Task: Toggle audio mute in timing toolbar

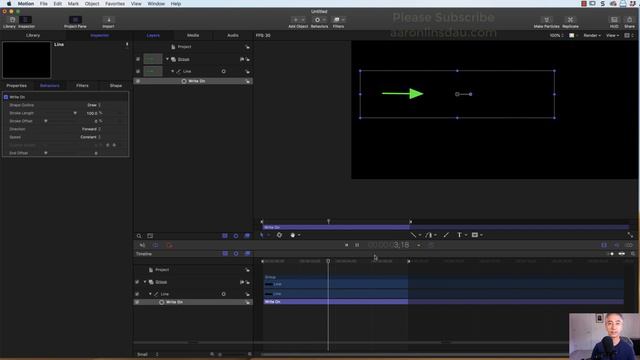Action: tap(142, 245)
